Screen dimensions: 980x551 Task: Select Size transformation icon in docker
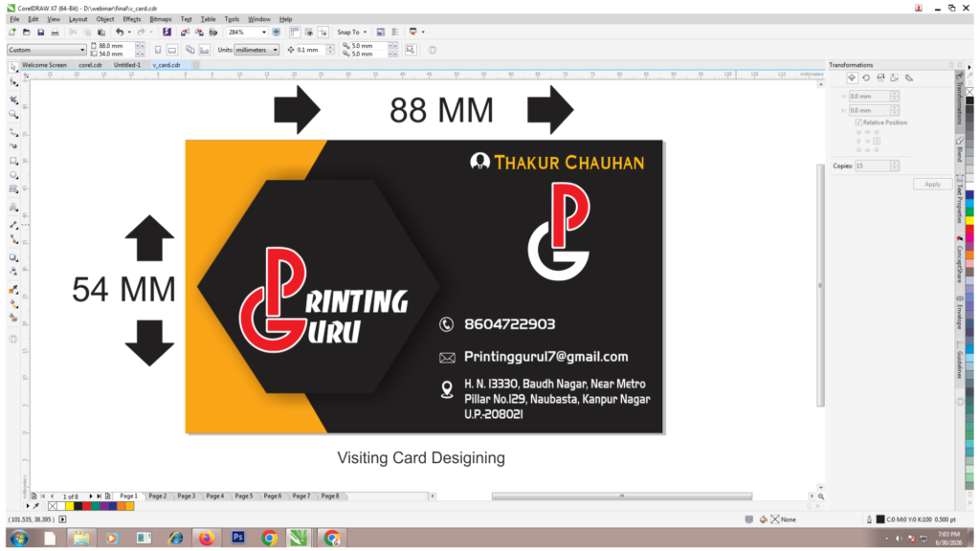click(895, 78)
